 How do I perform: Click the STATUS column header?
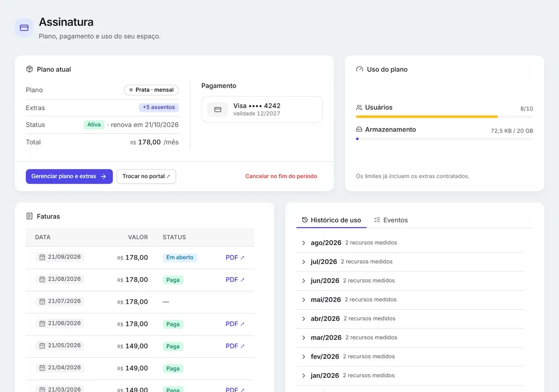[175, 237]
